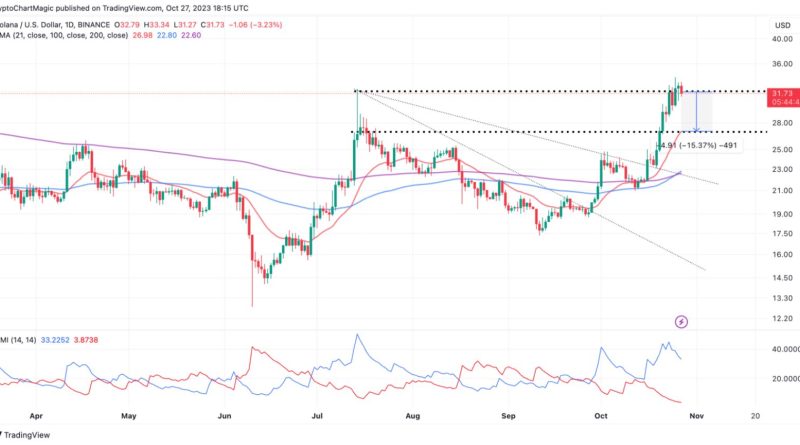Click the 36.00 price axis label
The image size is (800, 445).
click(782, 64)
